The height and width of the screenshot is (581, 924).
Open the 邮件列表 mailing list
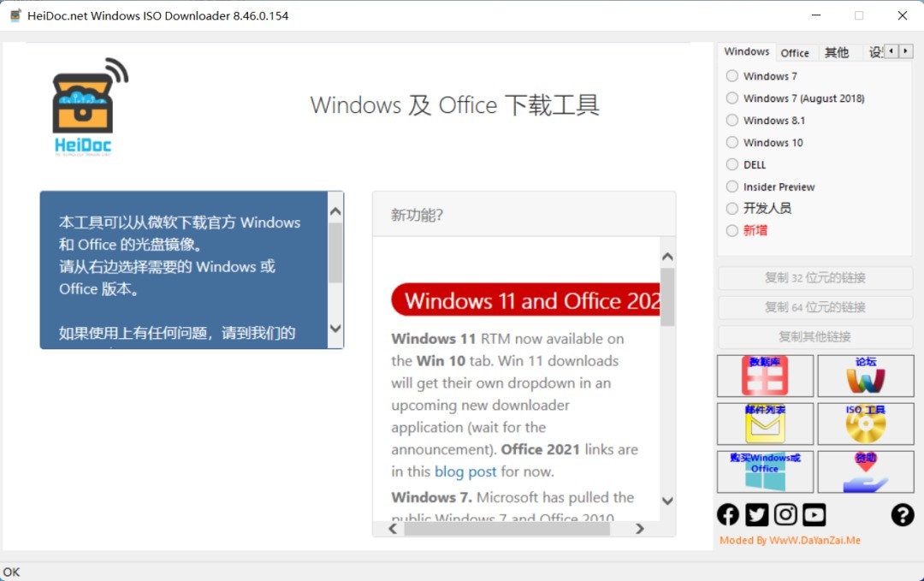click(x=764, y=424)
